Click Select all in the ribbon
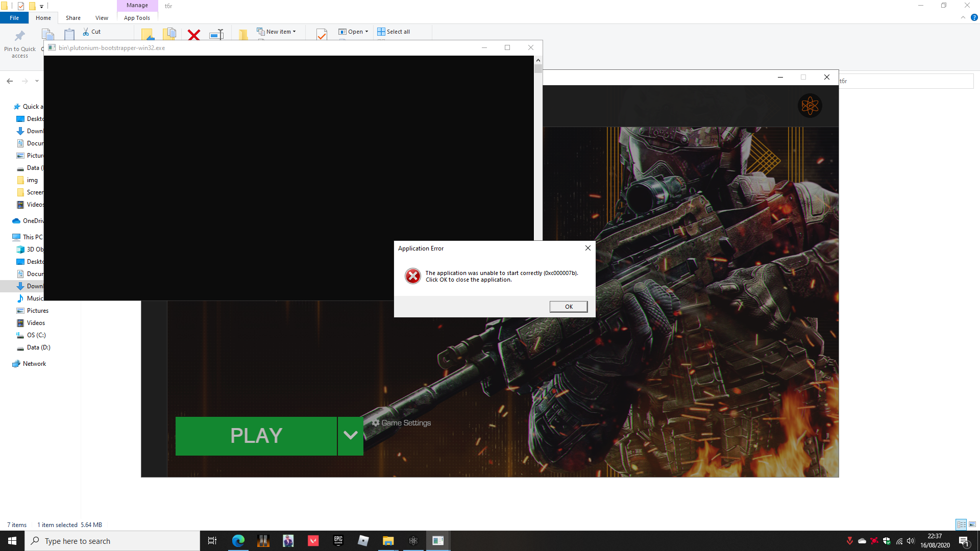Screen dimensions: 980x551 pyautogui.click(x=394, y=32)
